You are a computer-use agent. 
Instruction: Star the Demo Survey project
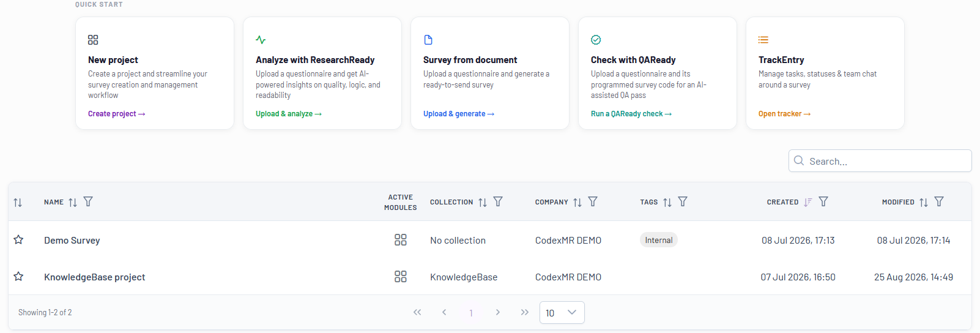[18, 239]
